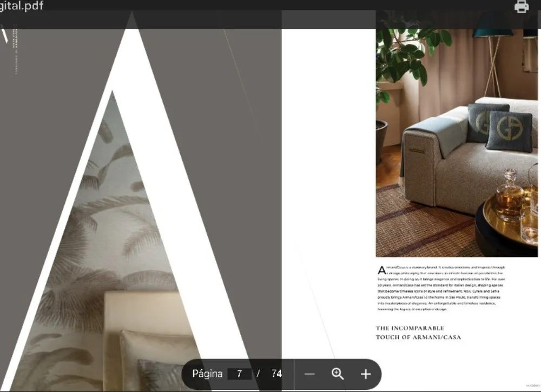Click the Armani/Casa description paragraph

[x=441, y=288]
